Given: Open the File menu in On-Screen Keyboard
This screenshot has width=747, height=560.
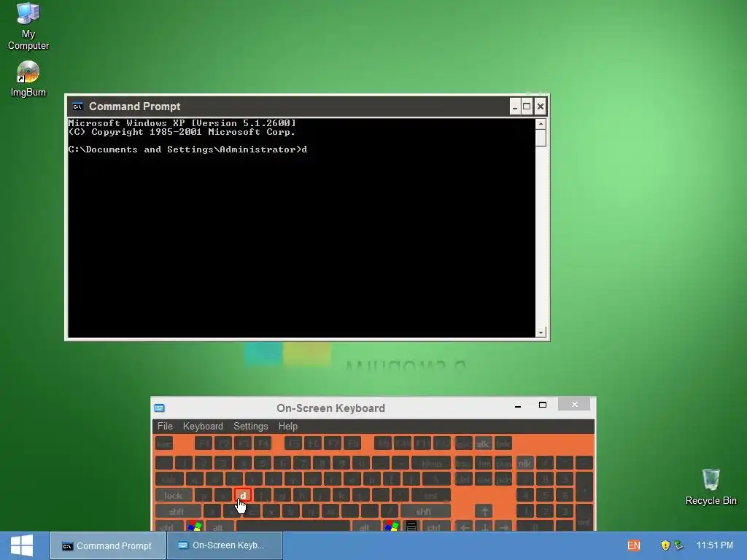Looking at the screenshot, I should [165, 426].
